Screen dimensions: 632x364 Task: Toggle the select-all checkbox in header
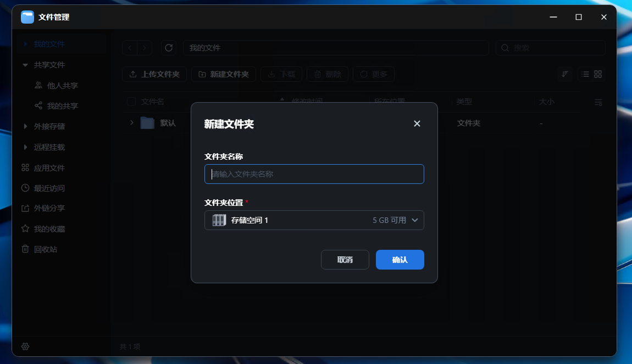tap(131, 102)
